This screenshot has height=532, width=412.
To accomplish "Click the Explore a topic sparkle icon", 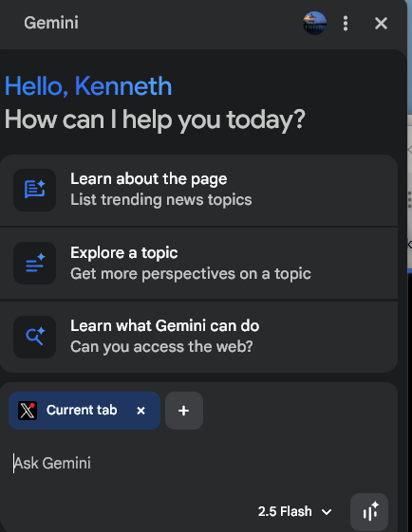I will (34, 263).
